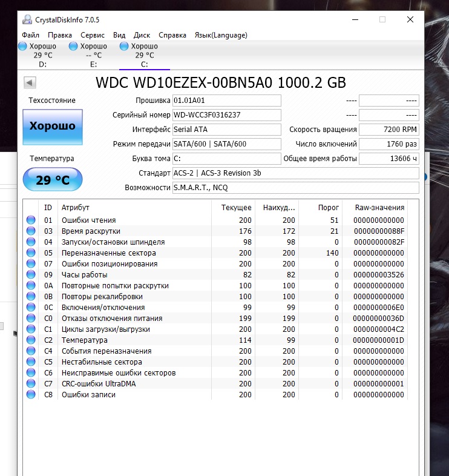Click status orb for Повторы рекалибровки row
449x476 pixels.
click(x=31, y=296)
